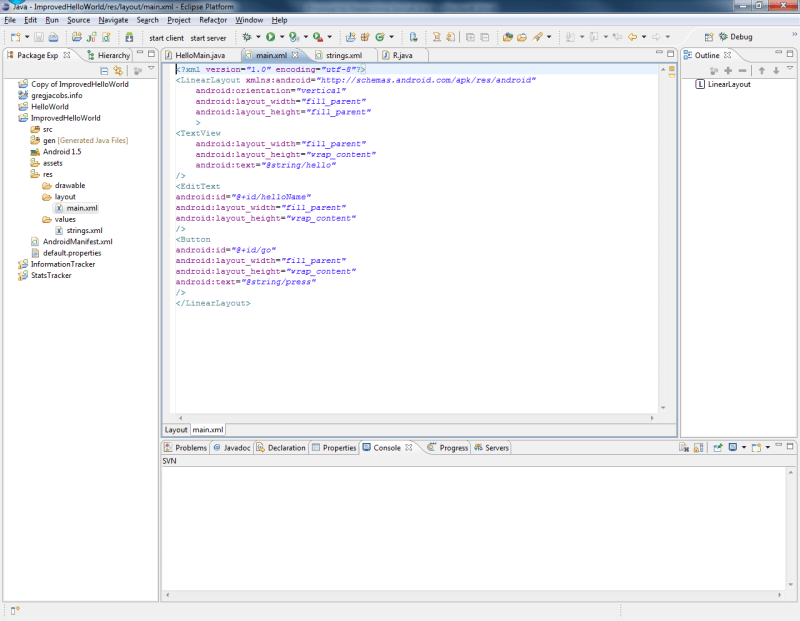The width and height of the screenshot is (800, 621).
Task: Switch to strings.xml editor tab
Action: click(x=343, y=55)
